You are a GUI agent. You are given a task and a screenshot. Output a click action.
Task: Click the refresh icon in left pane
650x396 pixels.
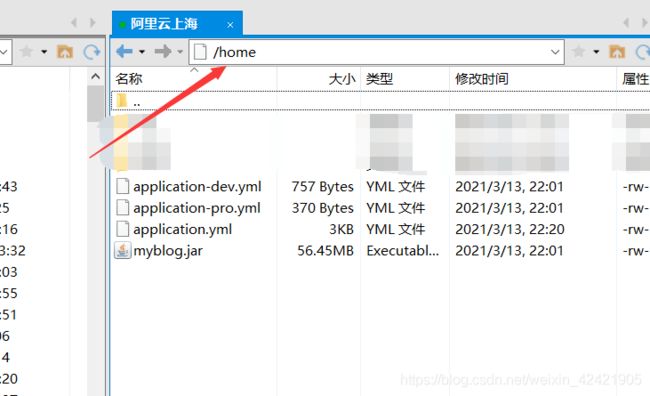[x=92, y=52]
